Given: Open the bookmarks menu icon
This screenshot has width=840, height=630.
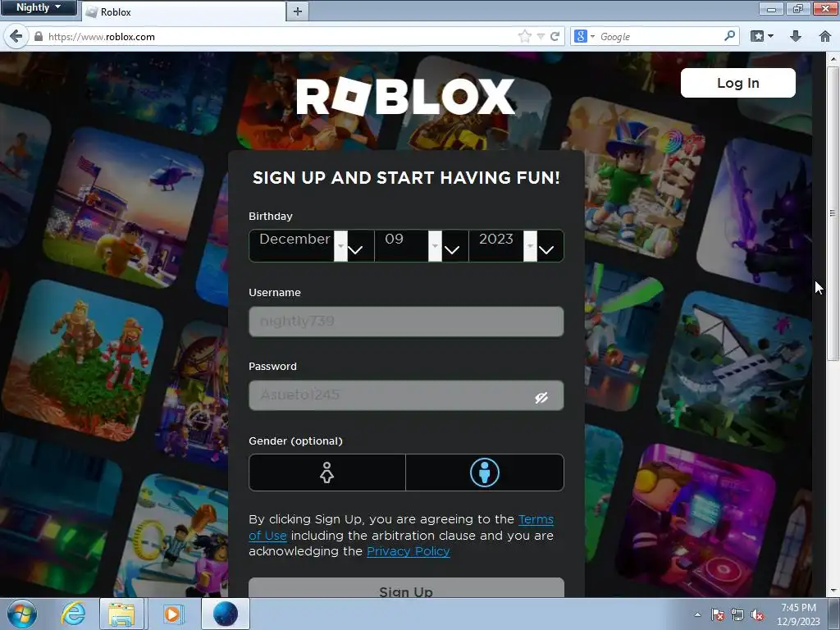Looking at the screenshot, I should click(x=761, y=36).
